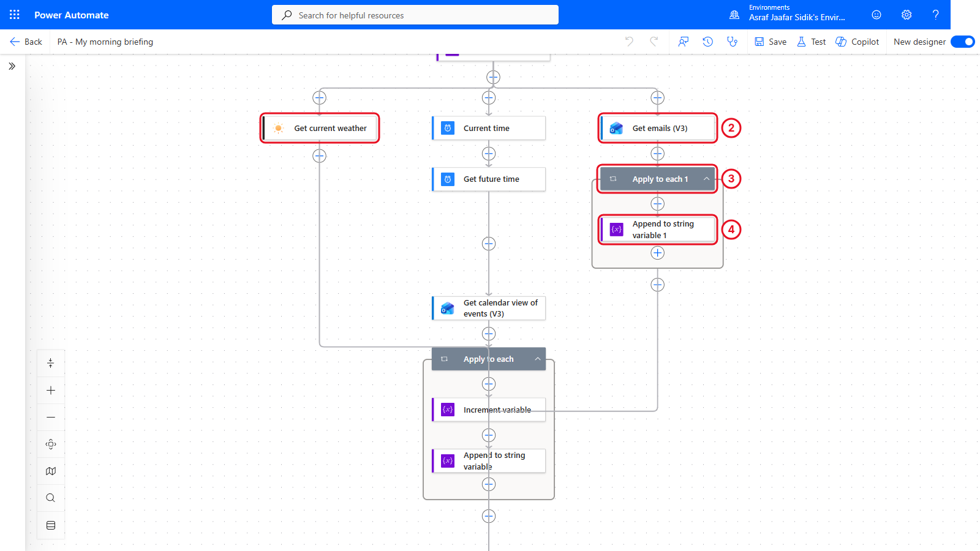Test the flow

click(x=812, y=42)
